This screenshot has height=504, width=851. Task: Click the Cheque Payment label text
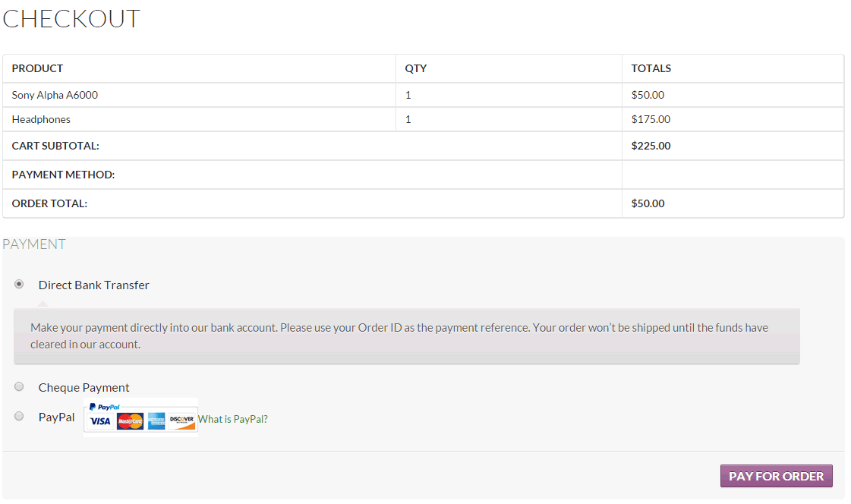click(84, 388)
